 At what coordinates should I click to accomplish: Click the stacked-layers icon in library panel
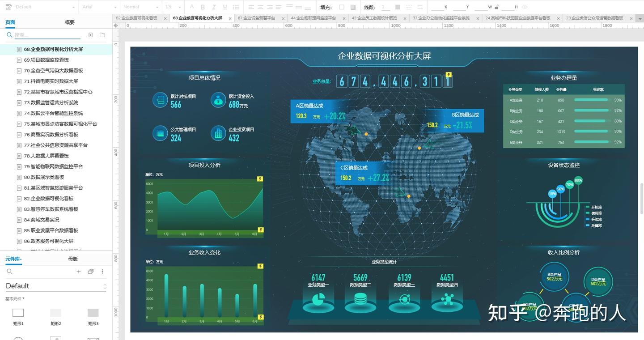coord(90,272)
